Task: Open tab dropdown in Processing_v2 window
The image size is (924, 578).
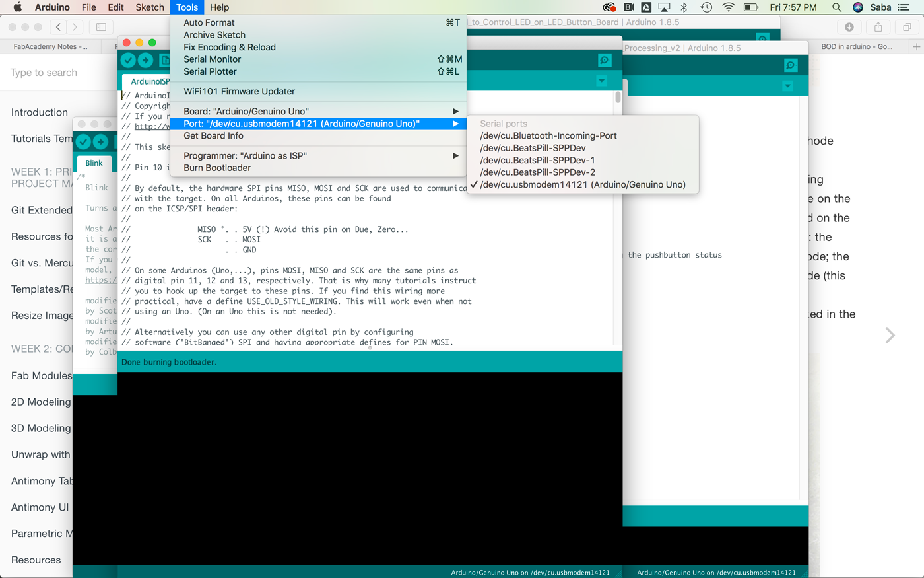Action: point(787,86)
